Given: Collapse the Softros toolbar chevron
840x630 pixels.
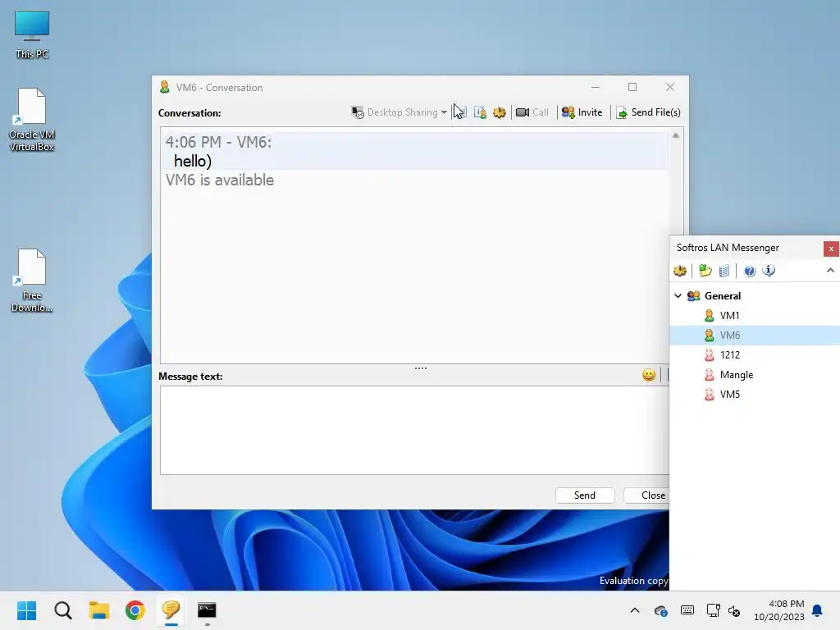Looking at the screenshot, I should [x=830, y=271].
